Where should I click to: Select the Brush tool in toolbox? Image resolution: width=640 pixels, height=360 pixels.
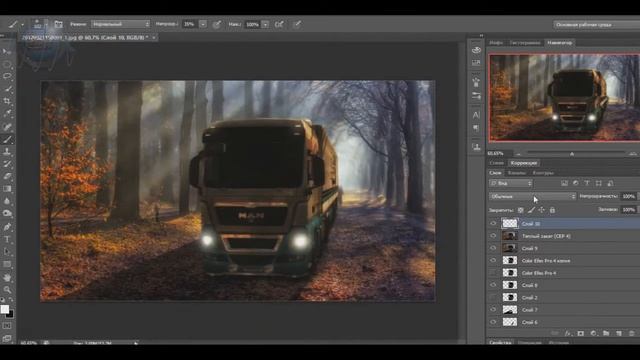click(7, 140)
